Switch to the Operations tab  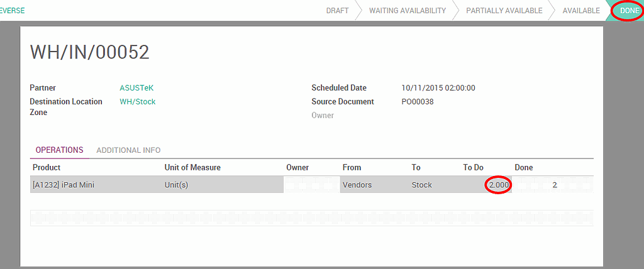[x=59, y=150]
